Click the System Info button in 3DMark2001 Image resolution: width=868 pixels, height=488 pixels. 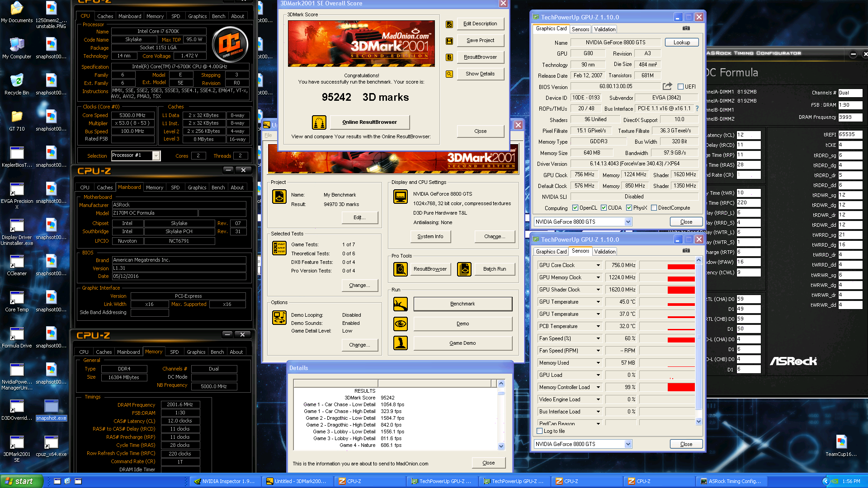pos(430,236)
